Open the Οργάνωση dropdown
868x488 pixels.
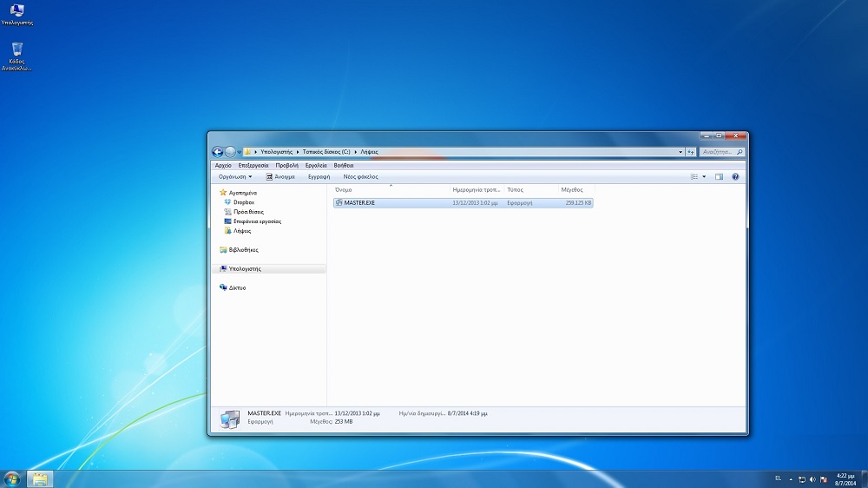[x=234, y=176]
